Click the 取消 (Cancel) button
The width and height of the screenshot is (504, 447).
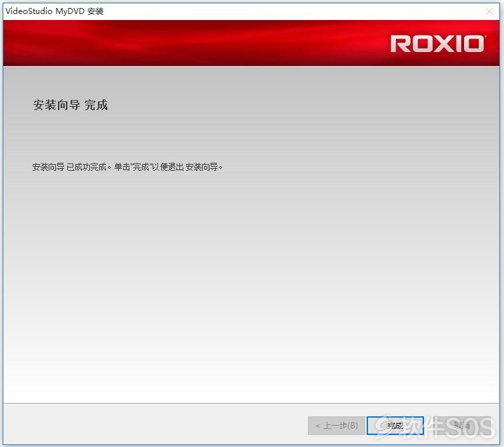[x=462, y=426]
